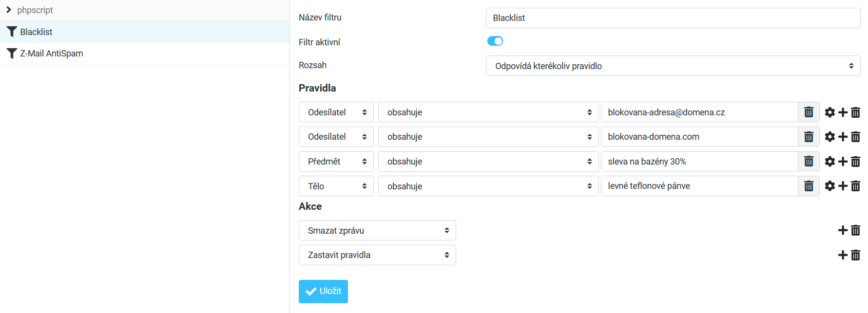Toggle the Filtr aktivní switch
Screen dimensions: 868x313
pyautogui.click(x=495, y=41)
